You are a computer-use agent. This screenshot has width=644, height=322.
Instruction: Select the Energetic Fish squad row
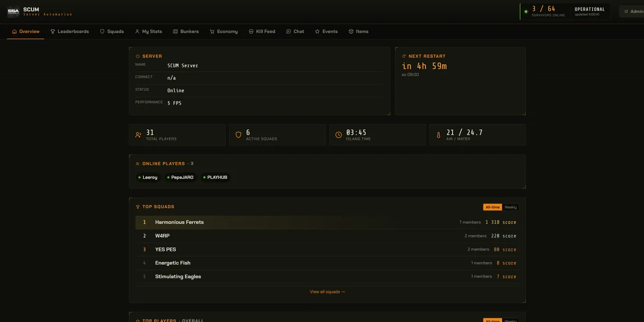327,263
